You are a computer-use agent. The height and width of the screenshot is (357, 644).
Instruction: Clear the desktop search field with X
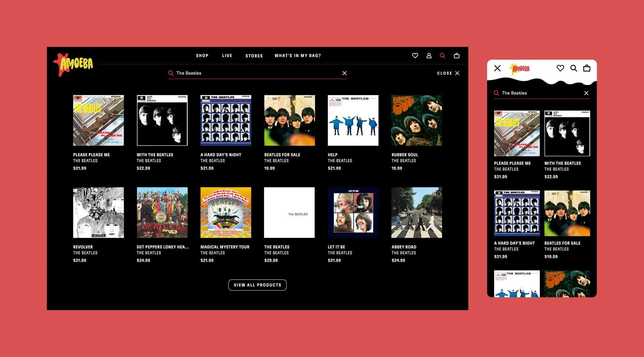pyautogui.click(x=344, y=73)
